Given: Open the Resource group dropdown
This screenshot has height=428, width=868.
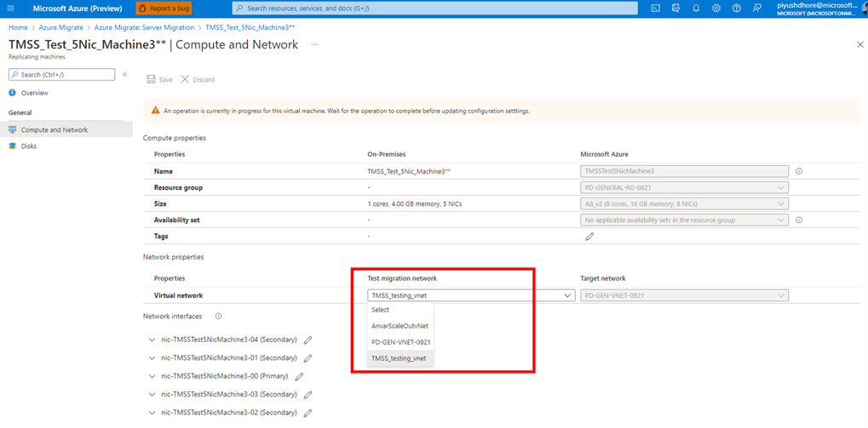Looking at the screenshot, I should (684, 187).
